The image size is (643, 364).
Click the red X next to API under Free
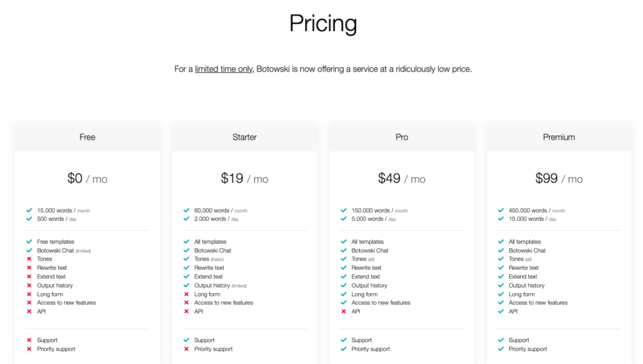[x=30, y=311]
